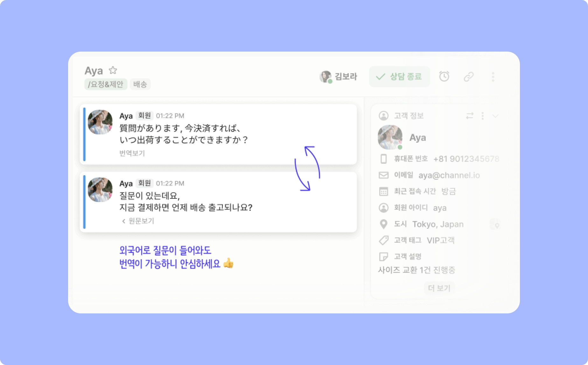The width and height of the screenshot is (588, 365).
Task: Click the email envelope icon
Action: pyautogui.click(x=384, y=175)
